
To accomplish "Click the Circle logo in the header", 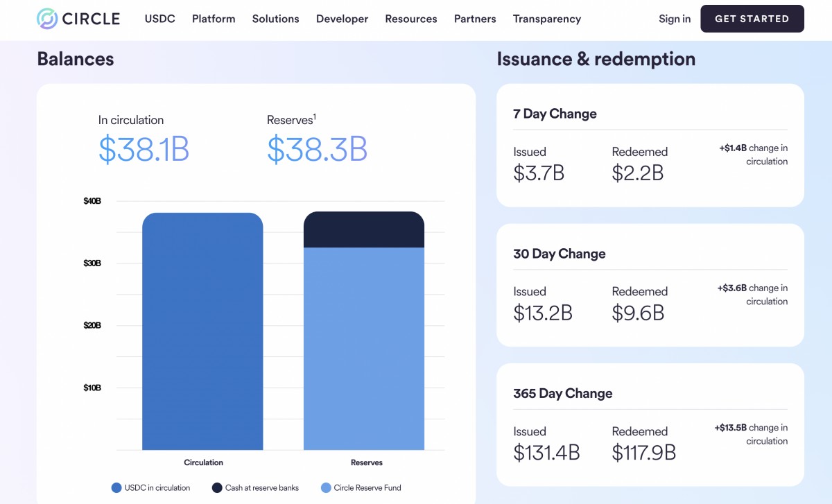I will pyautogui.click(x=78, y=19).
